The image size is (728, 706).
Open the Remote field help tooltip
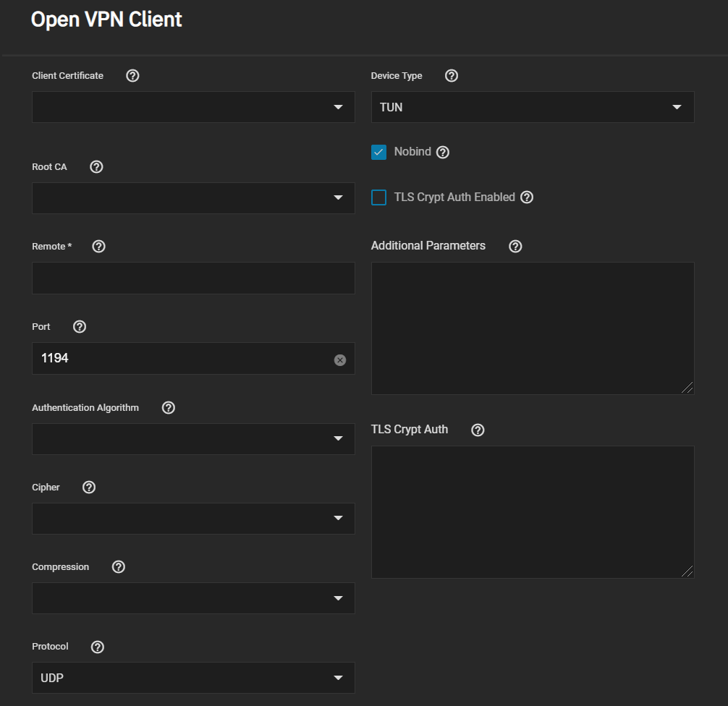99,247
